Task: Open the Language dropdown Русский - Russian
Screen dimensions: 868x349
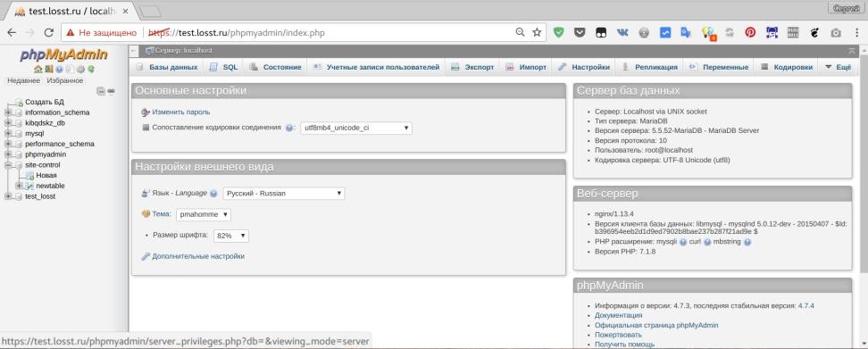Action: pos(283,194)
